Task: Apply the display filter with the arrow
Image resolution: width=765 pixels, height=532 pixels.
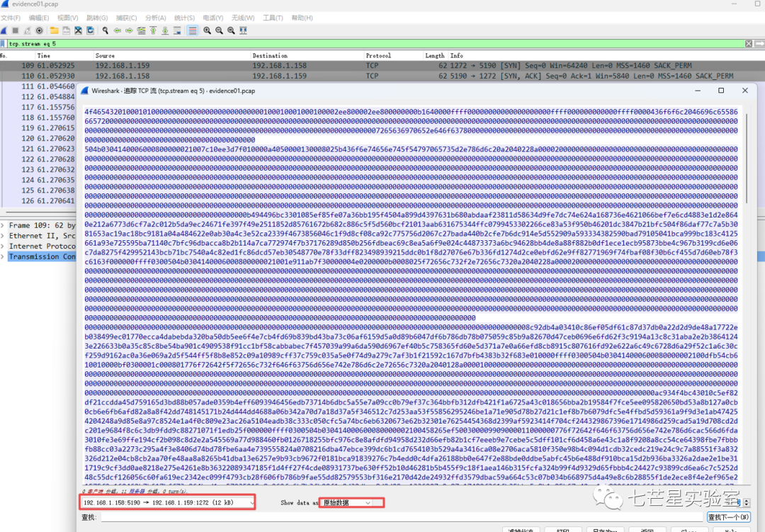Action: tap(759, 44)
